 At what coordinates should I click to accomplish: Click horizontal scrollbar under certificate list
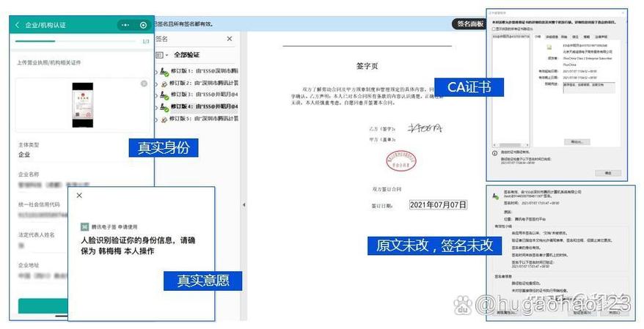click(x=511, y=145)
